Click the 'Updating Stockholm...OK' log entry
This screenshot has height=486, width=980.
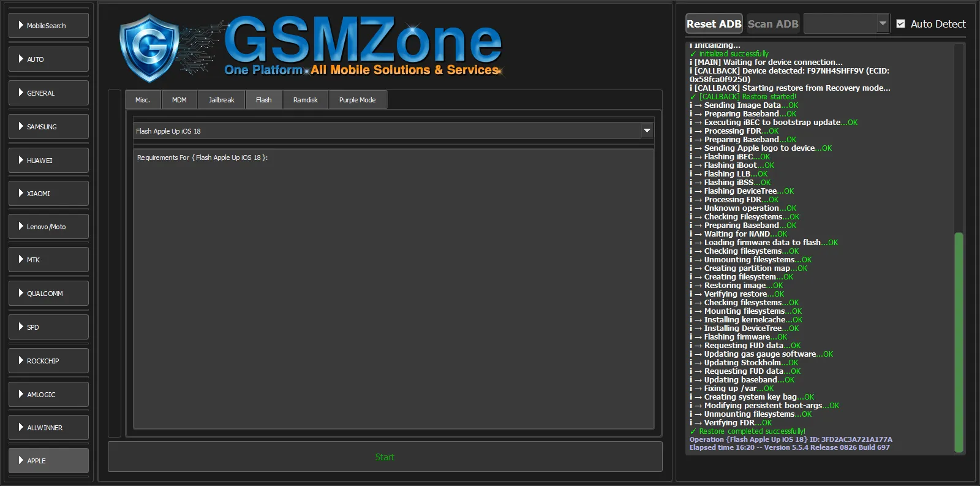tap(744, 363)
